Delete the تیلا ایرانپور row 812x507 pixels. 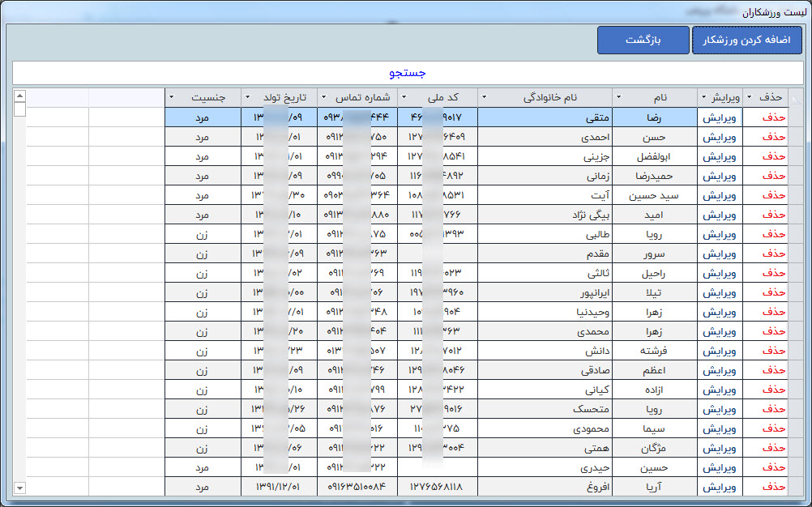774,293
